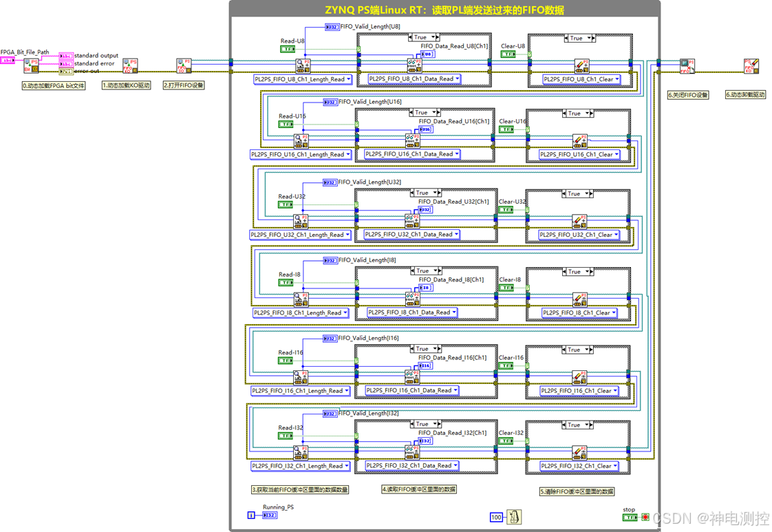Select the I8 FIFO data read VI icon

pyautogui.click(x=413, y=299)
